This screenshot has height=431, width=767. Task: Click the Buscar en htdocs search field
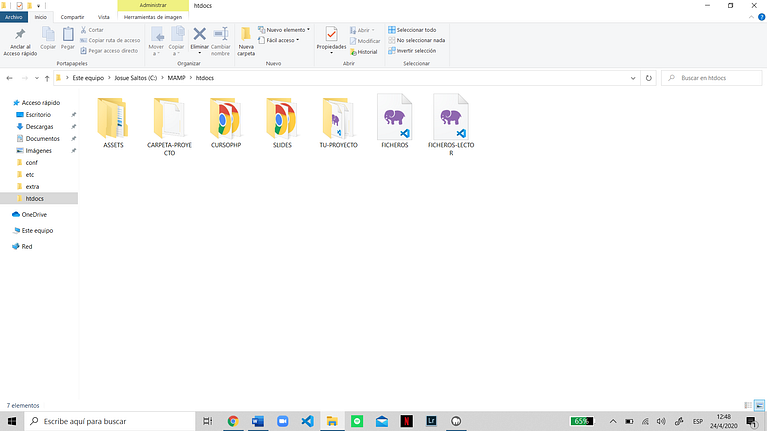(712, 78)
